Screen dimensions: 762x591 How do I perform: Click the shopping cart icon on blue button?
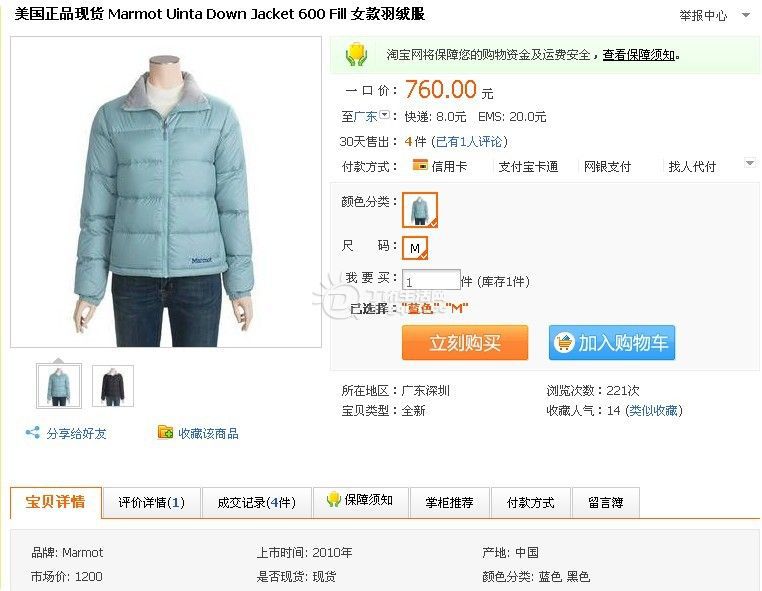564,343
